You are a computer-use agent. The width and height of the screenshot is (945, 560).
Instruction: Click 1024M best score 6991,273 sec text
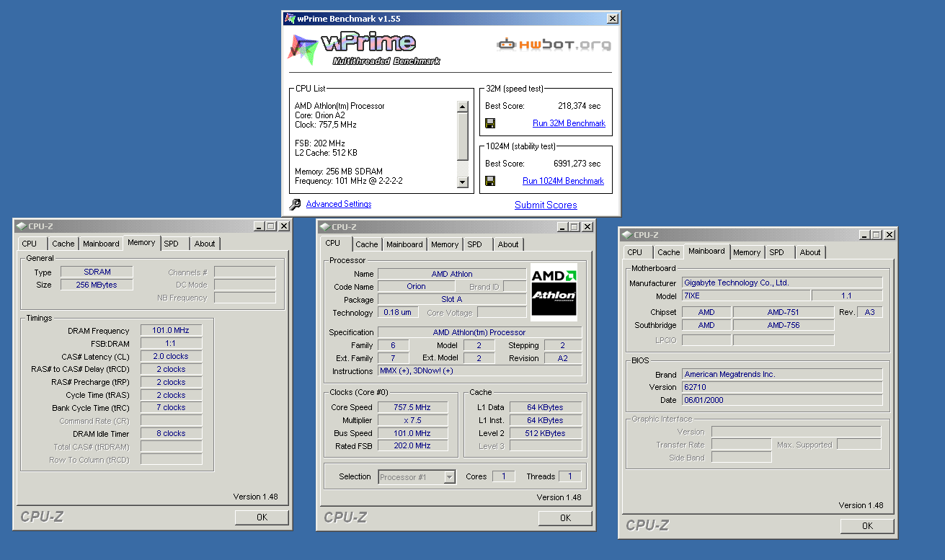pyautogui.click(x=577, y=164)
